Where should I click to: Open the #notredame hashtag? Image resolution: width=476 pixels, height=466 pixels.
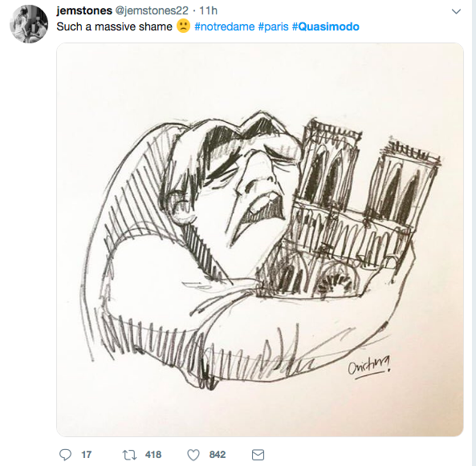(x=224, y=26)
